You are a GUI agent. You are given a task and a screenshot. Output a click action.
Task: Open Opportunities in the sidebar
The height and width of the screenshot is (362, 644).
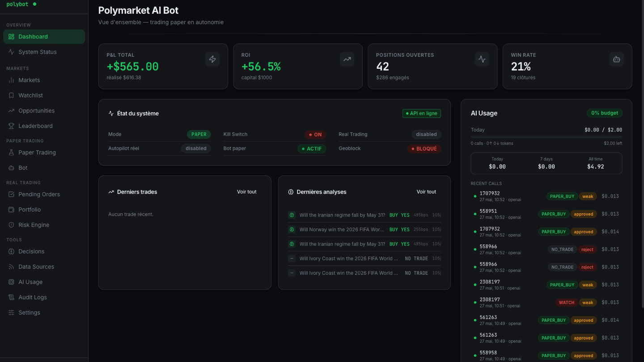coord(44,110)
